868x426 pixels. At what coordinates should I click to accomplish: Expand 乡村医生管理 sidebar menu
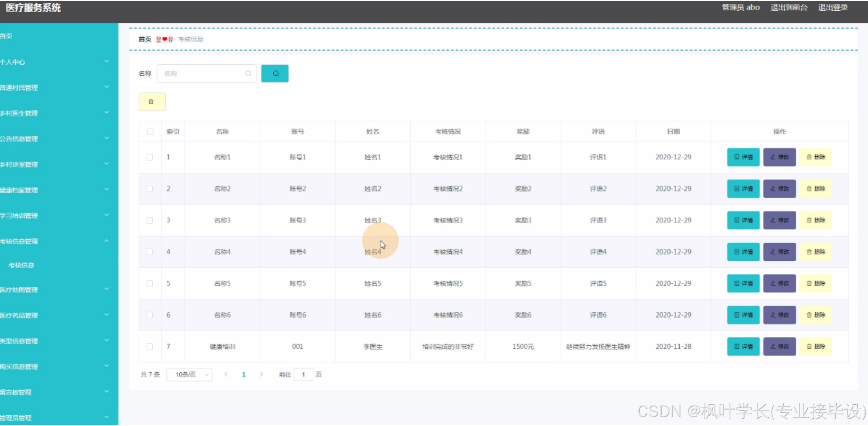pyautogui.click(x=59, y=113)
